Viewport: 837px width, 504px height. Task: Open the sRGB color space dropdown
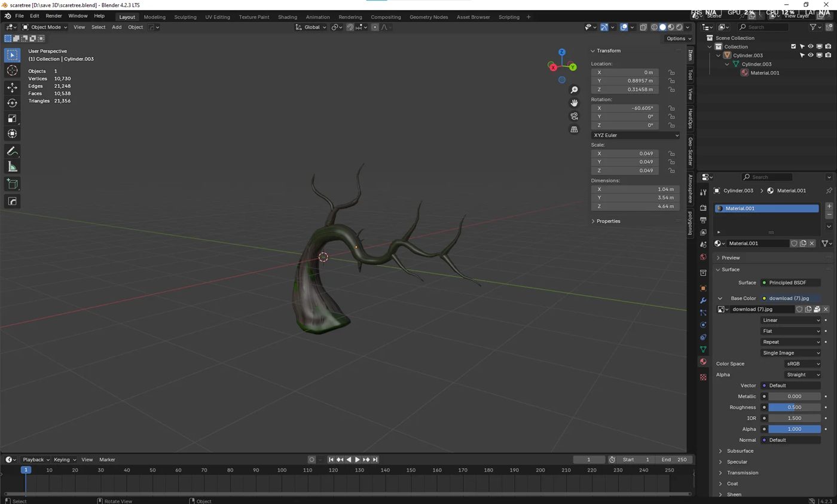[x=802, y=364]
